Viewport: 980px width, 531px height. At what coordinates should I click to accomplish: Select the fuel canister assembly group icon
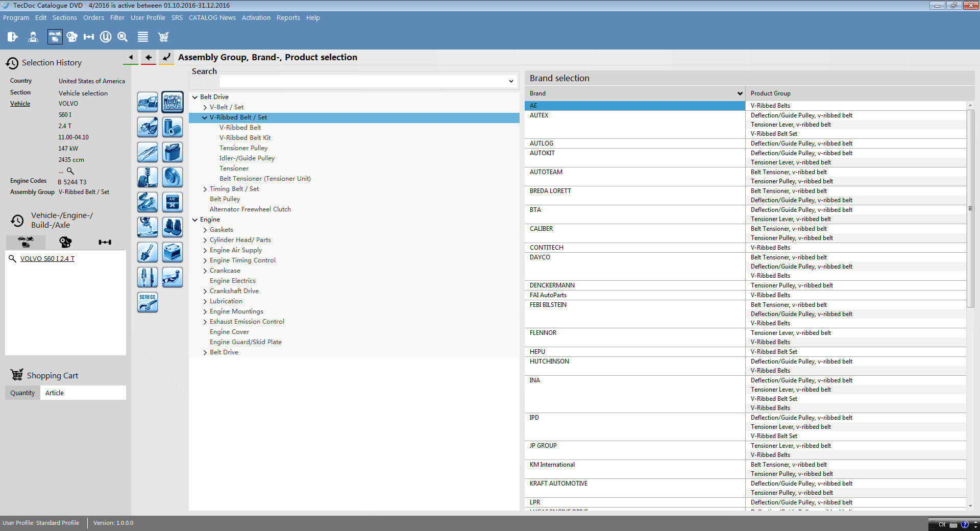point(173,152)
